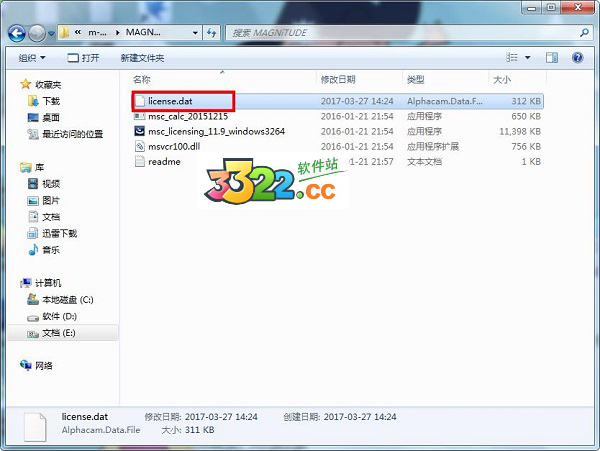Expand breadcrumb arrow before MAGN...
The height and width of the screenshot is (451, 600).
tap(117, 33)
